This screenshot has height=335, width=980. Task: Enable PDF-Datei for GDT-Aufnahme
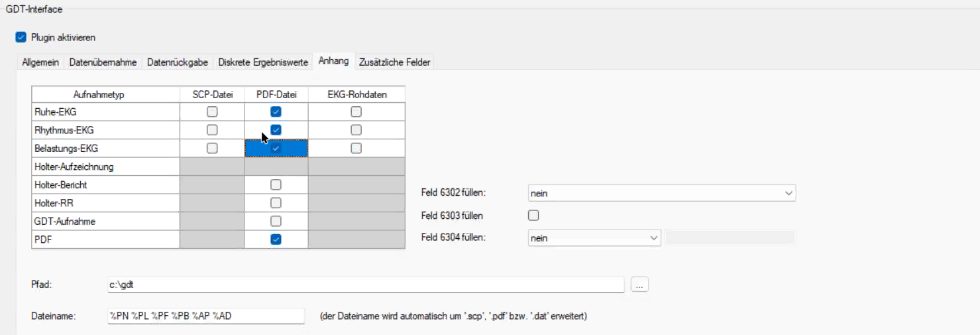276,221
